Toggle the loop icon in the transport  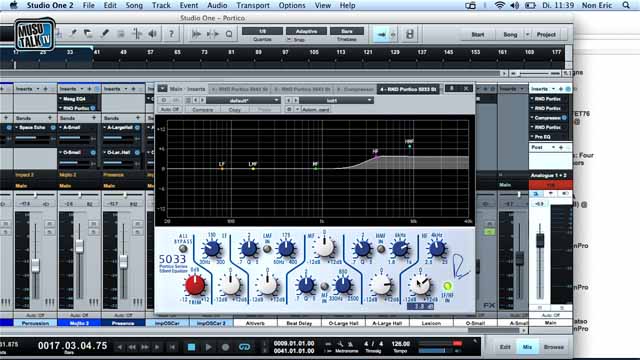[244, 347]
